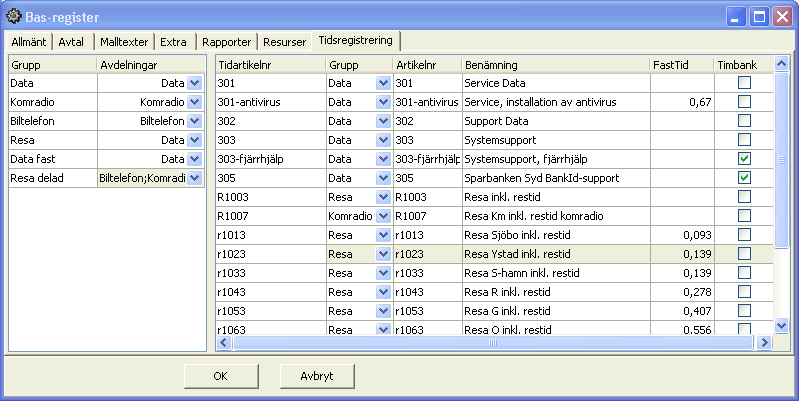Enable Timbank for Service Data row
Image resolution: width=799 pixels, height=401 pixels.
point(744,83)
